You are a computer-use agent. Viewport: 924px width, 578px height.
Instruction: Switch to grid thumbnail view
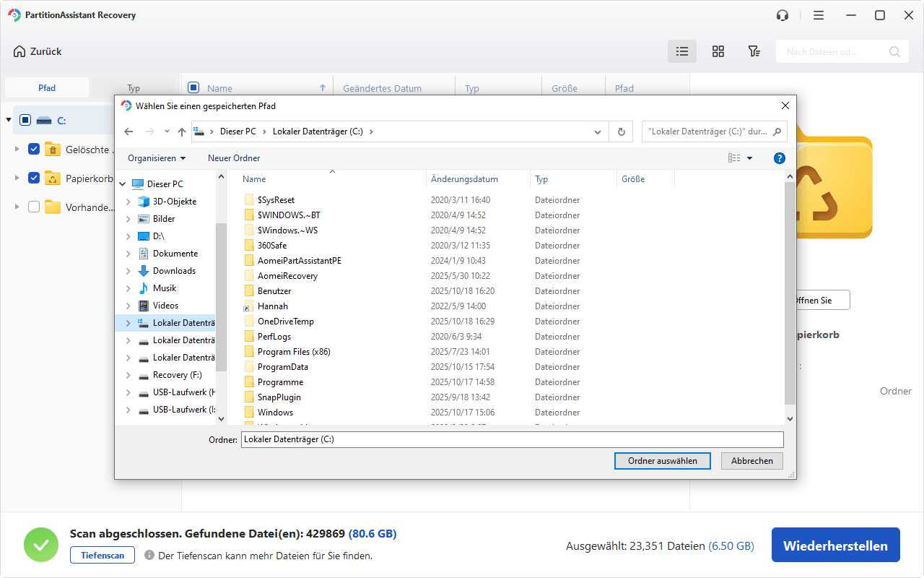pyautogui.click(x=718, y=51)
